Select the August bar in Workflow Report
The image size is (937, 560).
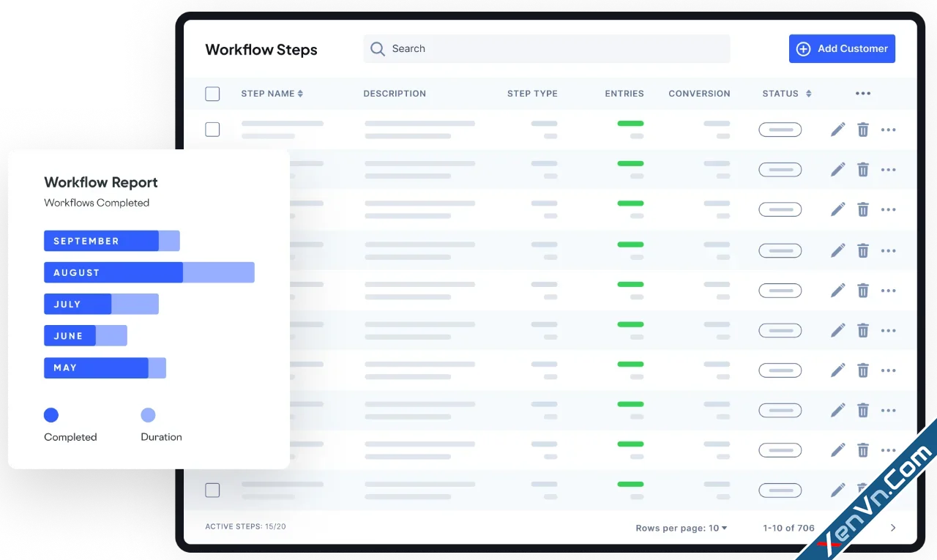point(149,272)
